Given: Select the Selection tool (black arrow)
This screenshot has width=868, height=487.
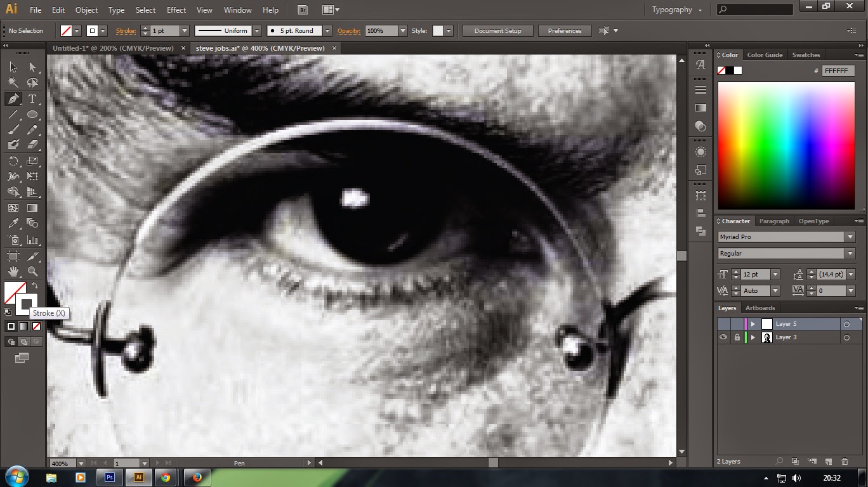Looking at the screenshot, I should tap(13, 67).
